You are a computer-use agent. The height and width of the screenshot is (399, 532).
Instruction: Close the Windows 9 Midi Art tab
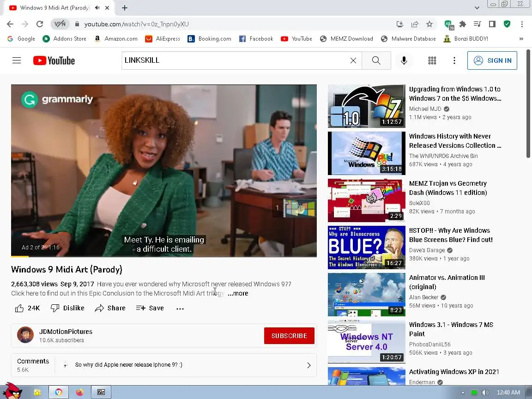coord(107,8)
